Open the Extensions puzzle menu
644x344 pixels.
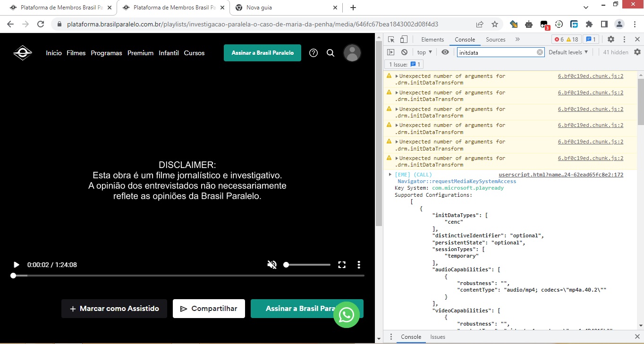pos(589,24)
